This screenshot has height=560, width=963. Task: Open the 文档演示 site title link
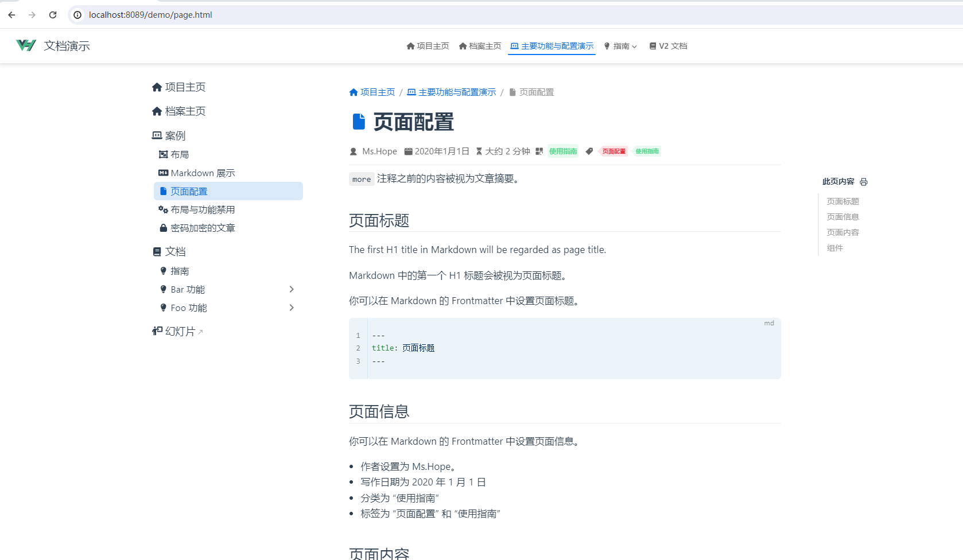tap(67, 46)
